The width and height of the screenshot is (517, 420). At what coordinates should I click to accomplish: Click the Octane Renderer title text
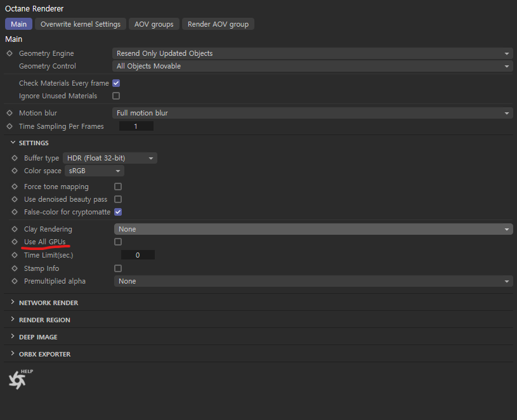(x=34, y=9)
